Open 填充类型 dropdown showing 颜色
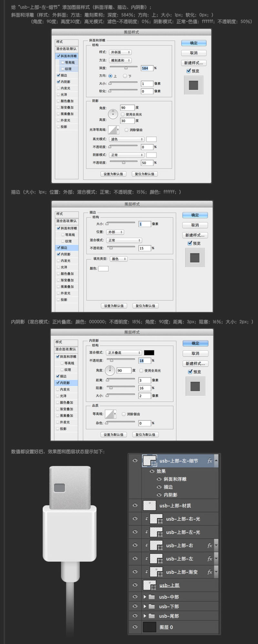The image size is (258, 644). (119, 259)
